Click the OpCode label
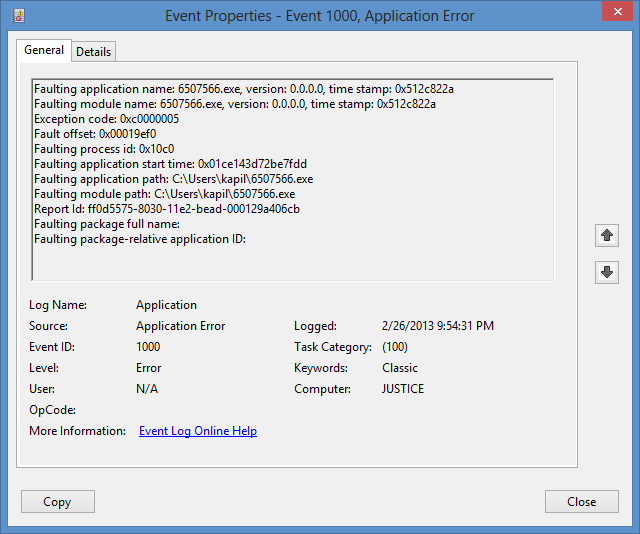640x534 pixels. click(53, 410)
